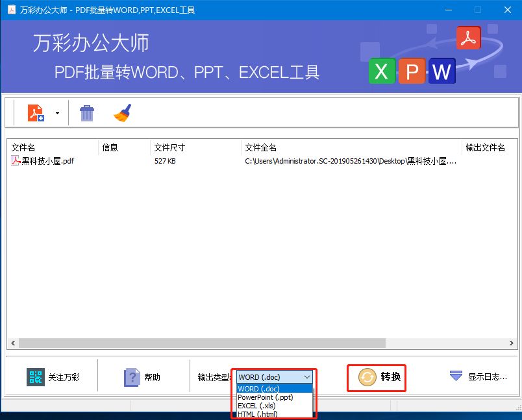522x420 pixels.
Task: Start conversion with 转换 button
Action: tap(377, 378)
